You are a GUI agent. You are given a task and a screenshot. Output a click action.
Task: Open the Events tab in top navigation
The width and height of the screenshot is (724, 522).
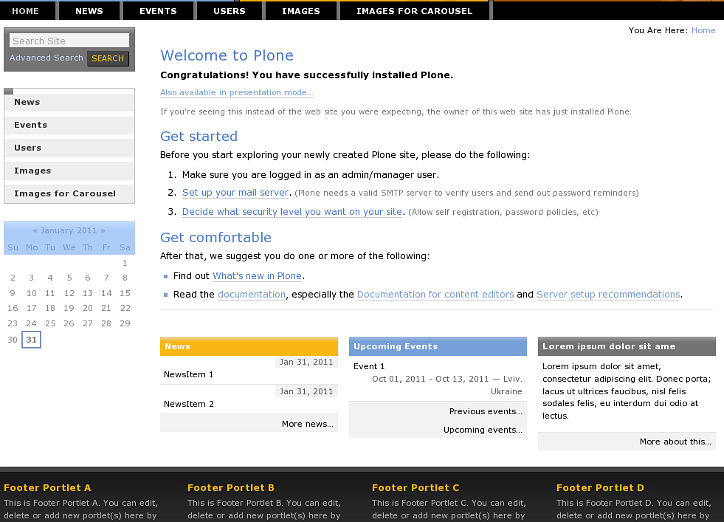[x=158, y=11]
